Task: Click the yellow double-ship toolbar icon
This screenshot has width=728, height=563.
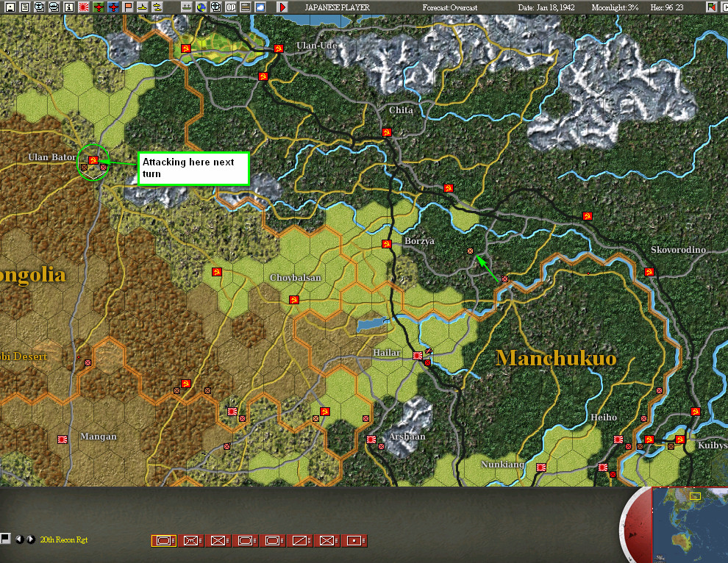Action: 157,7
